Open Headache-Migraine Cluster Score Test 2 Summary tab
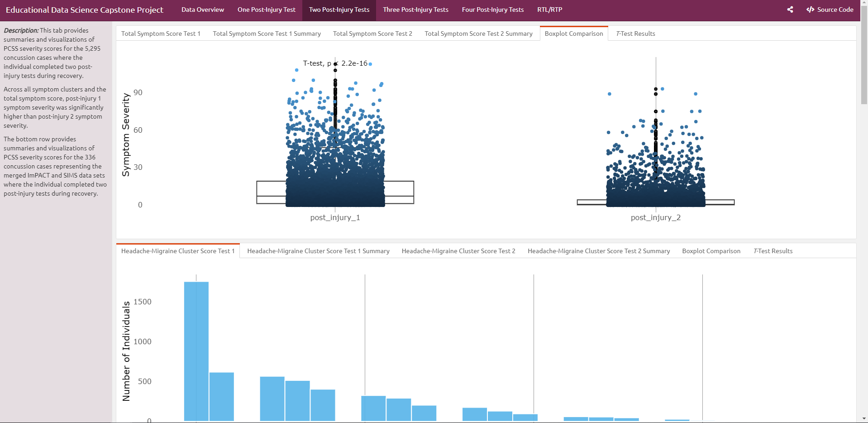This screenshot has height=423, width=868. pyautogui.click(x=598, y=251)
